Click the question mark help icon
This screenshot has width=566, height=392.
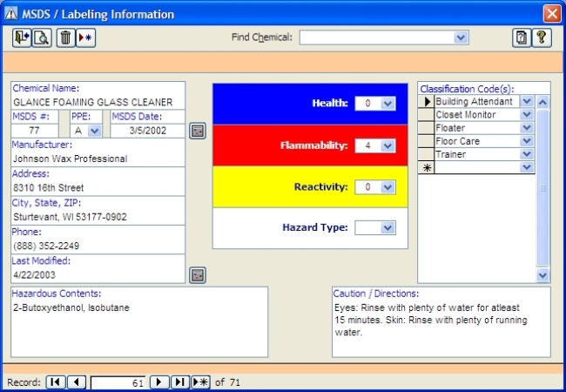click(x=542, y=37)
